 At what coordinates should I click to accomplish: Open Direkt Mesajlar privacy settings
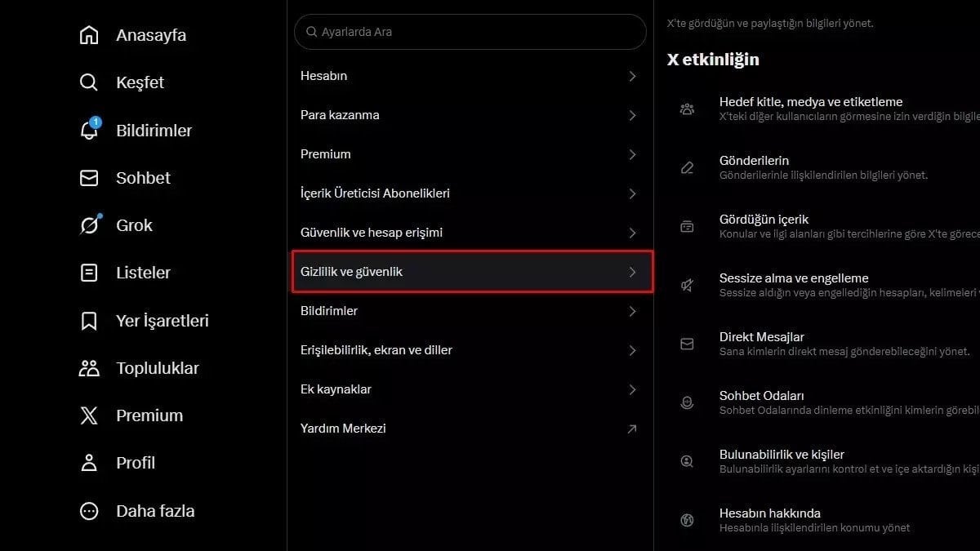[x=762, y=337]
